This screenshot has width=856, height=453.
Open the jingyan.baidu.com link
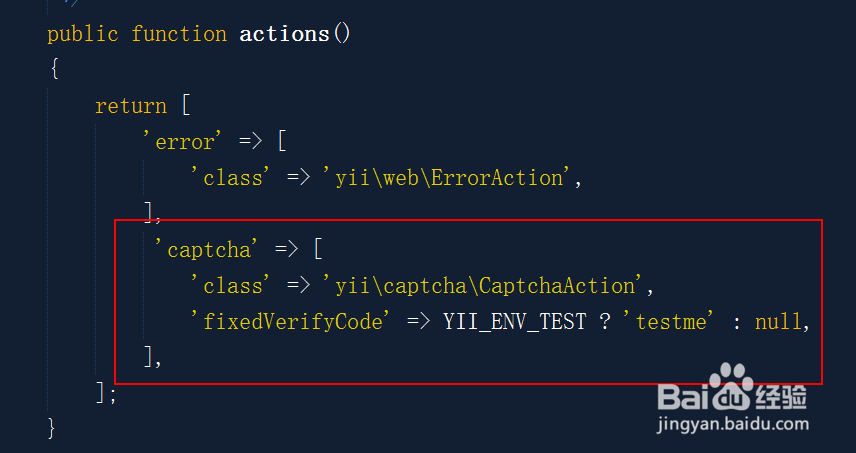click(x=733, y=423)
